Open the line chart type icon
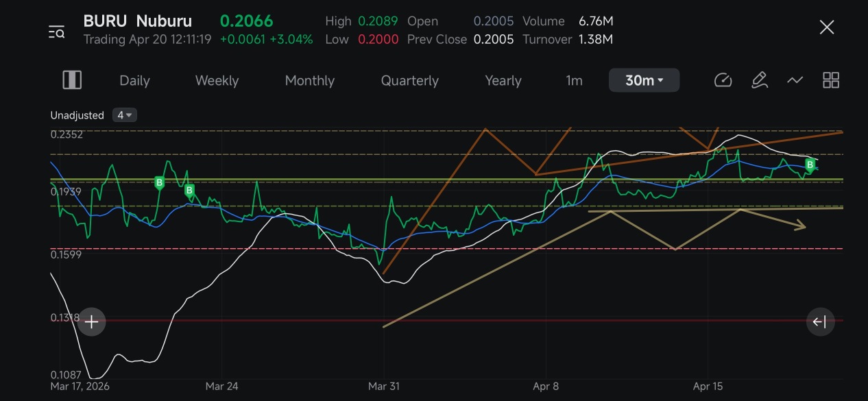This screenshot has width=868, height=401. [x=795, y=80]
